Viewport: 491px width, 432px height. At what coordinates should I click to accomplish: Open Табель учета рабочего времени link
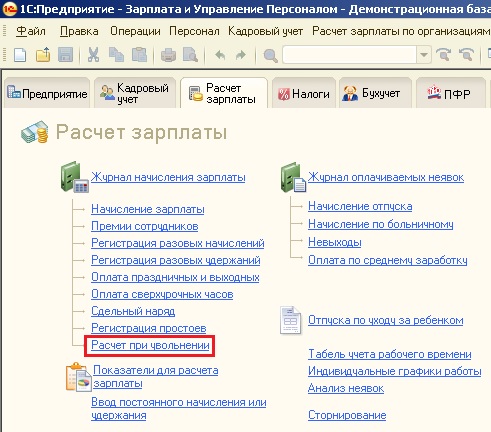click(x=390, y=354)
